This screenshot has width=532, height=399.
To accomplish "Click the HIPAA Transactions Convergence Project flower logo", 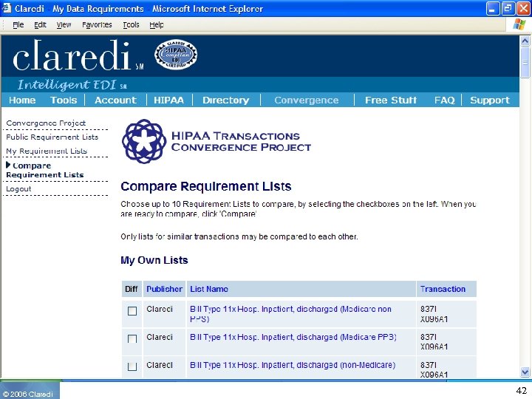I will tap(144, 141).
